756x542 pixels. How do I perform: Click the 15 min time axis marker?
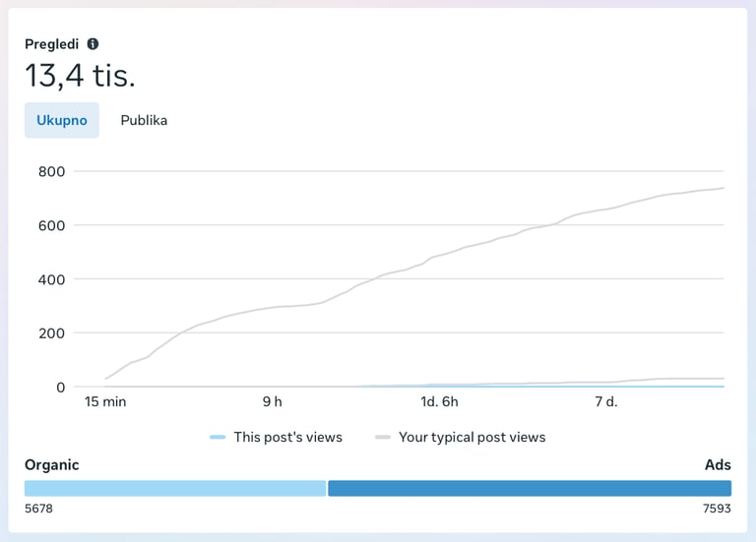point(105,401)
